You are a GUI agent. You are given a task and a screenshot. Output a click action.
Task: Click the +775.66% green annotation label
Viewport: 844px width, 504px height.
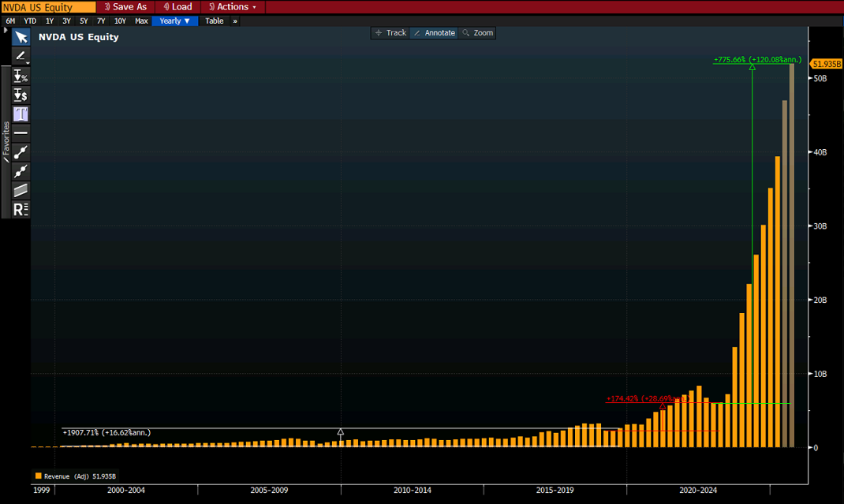[757, 60]
